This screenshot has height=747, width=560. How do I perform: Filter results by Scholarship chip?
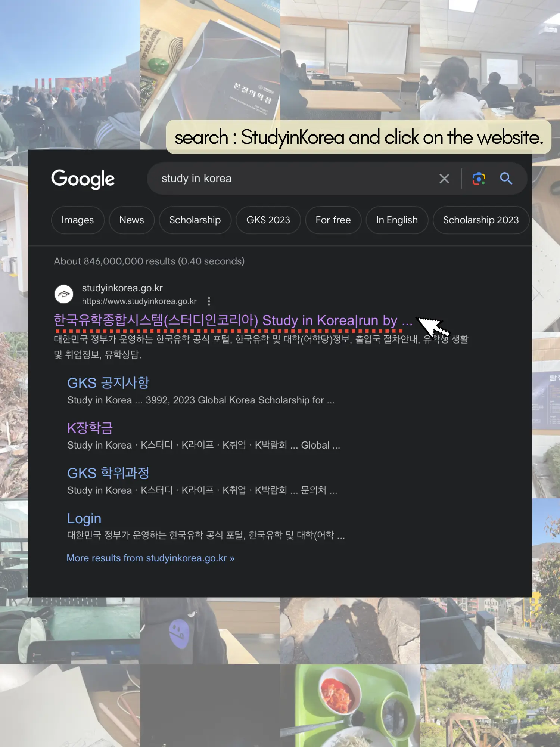tap(195, 220)
